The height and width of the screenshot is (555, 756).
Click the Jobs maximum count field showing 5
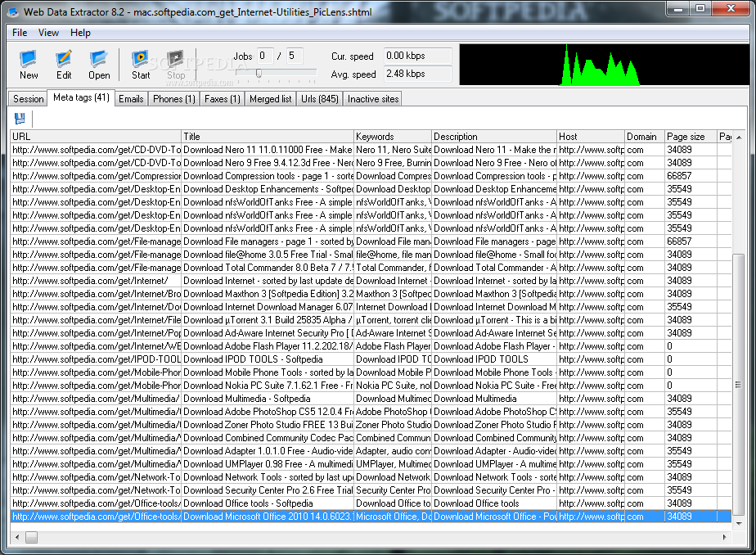294,56
